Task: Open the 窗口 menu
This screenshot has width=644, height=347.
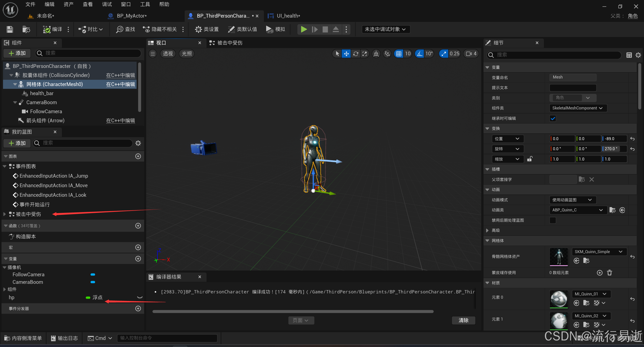Action: click(x=126, y=4)
